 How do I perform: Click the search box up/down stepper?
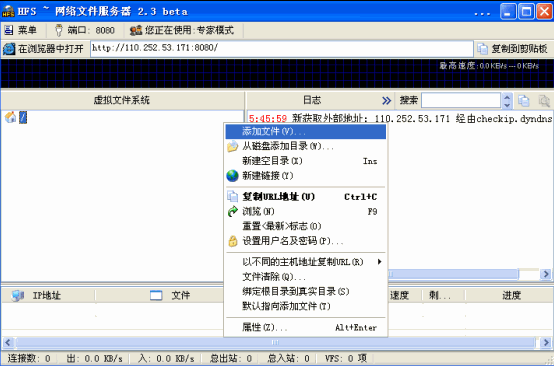coord(507,100)
